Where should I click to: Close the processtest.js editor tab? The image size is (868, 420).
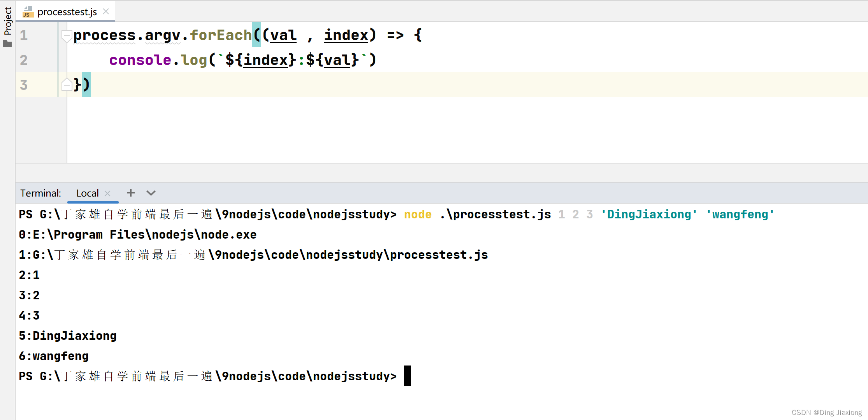pos(106,12)
